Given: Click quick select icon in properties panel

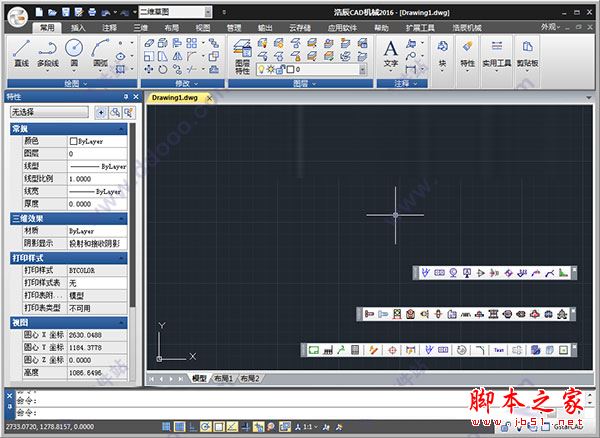Looking at the screenshot, I should (x=129, y=112).
